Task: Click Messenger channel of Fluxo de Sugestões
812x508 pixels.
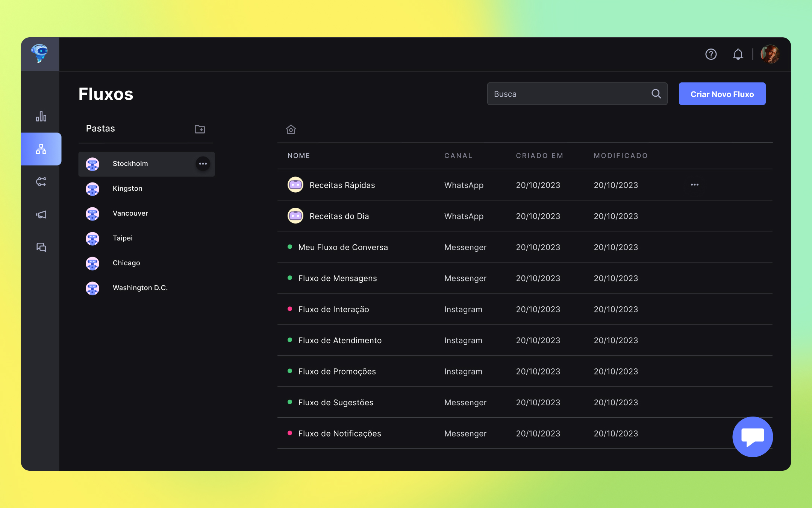Action: click(x=465, y=403)
